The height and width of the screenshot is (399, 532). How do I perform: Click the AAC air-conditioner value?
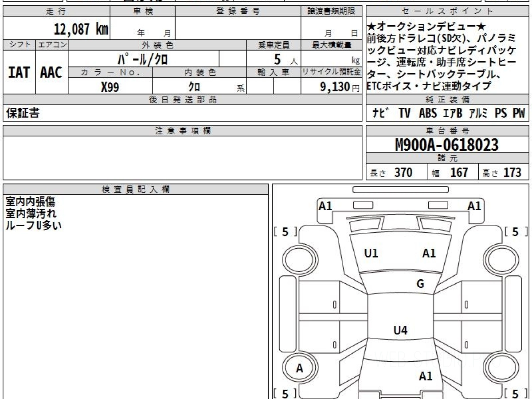52,73
